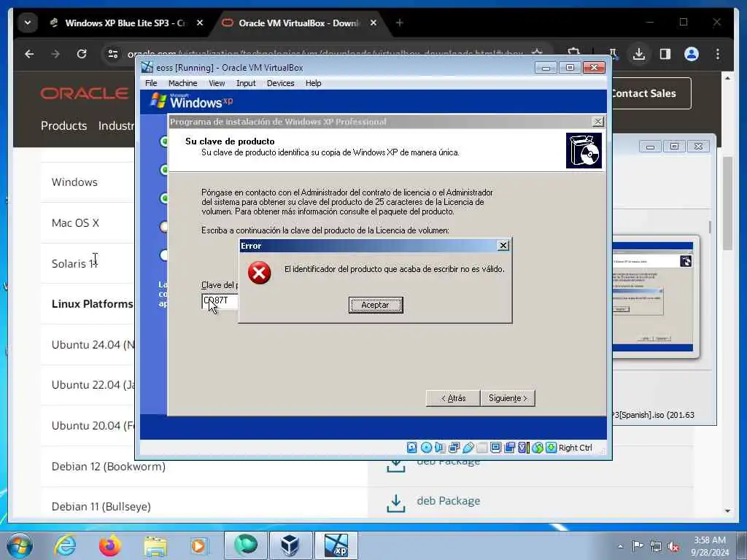Open the tab search dropdown in Chrome

pyautogui.click(x=28, y=23)
